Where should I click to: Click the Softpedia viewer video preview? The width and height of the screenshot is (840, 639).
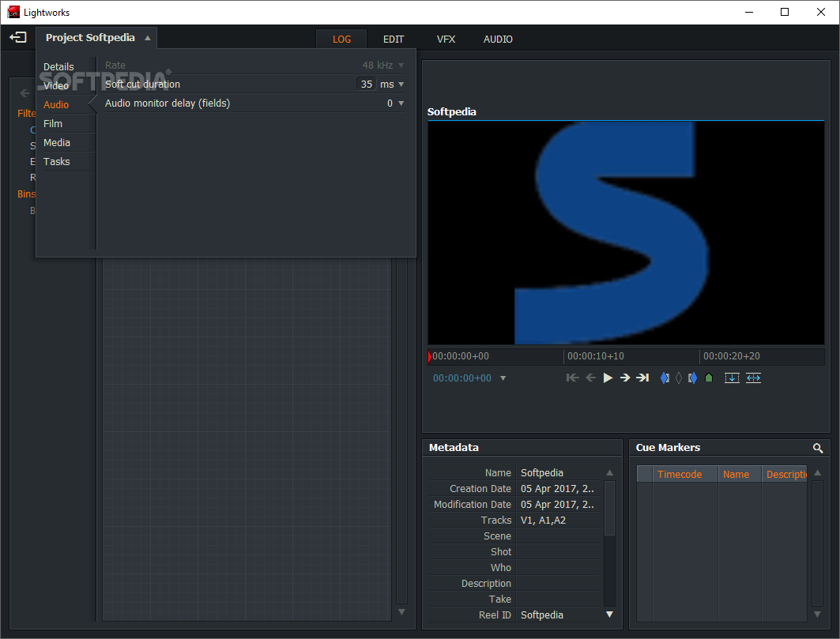pyautogui.click(x=626, y=233)
